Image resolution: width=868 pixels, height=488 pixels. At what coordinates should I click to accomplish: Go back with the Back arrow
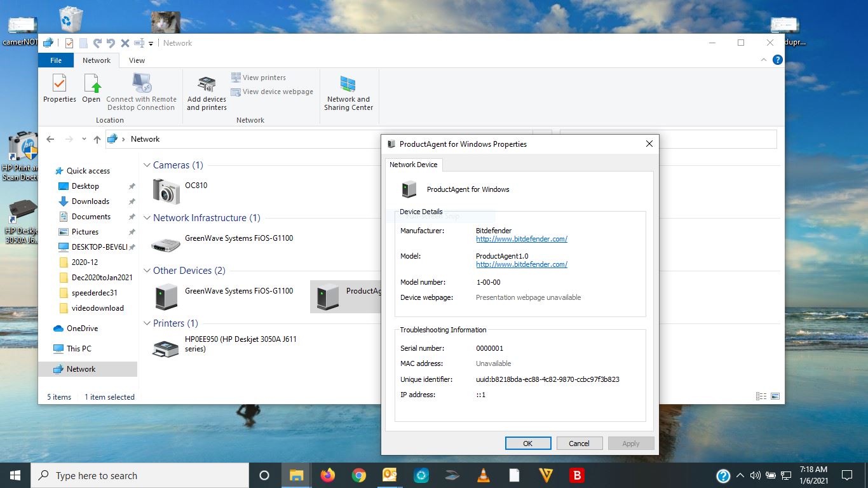(51, 139)
